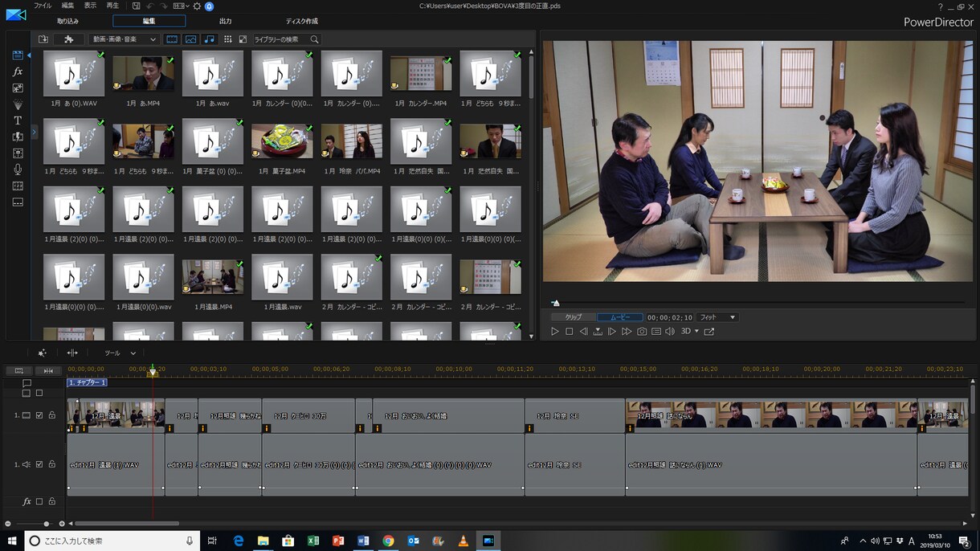Open the 編集 menu in the menu bar
Image resolution: width=980 pixels, height=551 pixels.
click(x=67, y=6)
